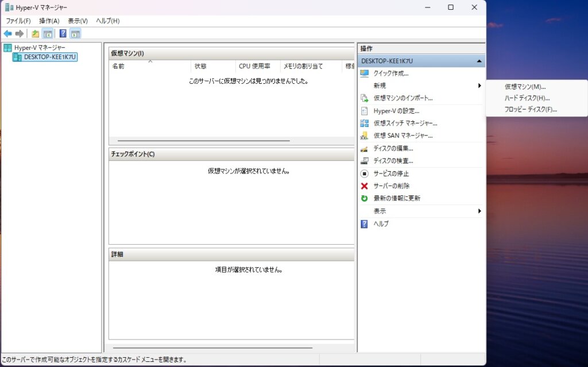Click the サーバーの削除 action text

391,186
